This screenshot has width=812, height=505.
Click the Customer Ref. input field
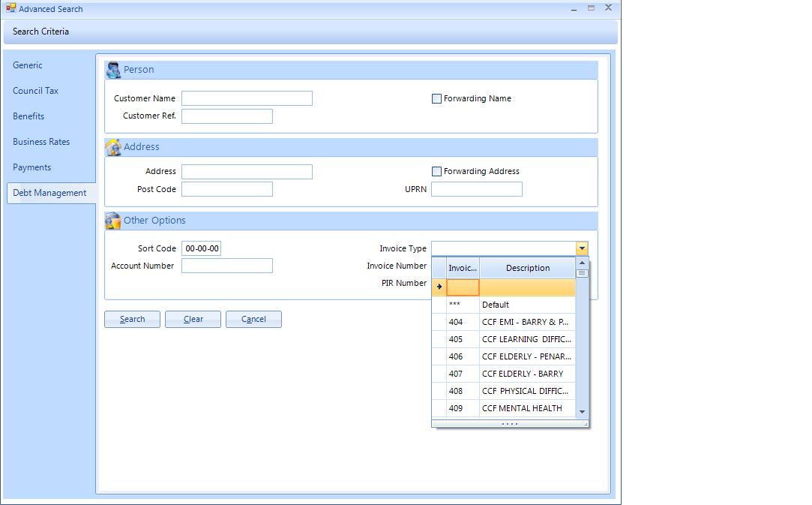pyautogui.click(x=227, y=116)
